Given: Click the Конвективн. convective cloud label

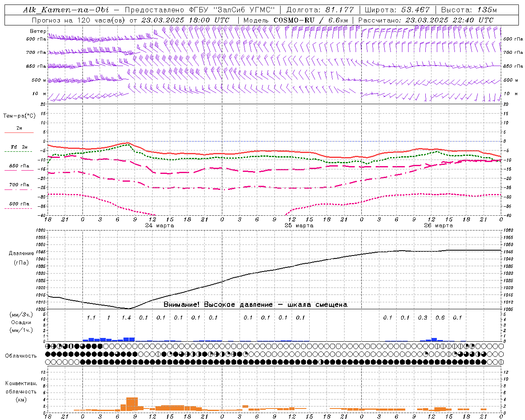Looking at the screenshot, I should [21, 383].
